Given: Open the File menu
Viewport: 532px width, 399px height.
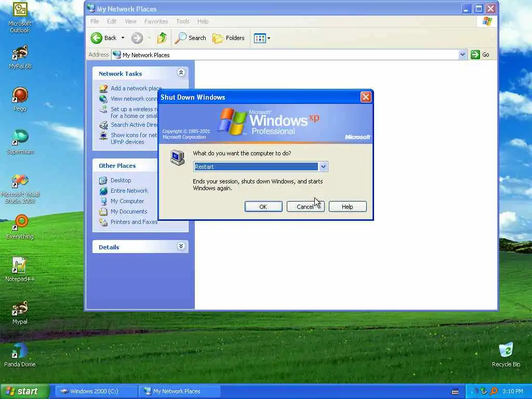Looking at the screenshot, I should [x=95, y=21].
